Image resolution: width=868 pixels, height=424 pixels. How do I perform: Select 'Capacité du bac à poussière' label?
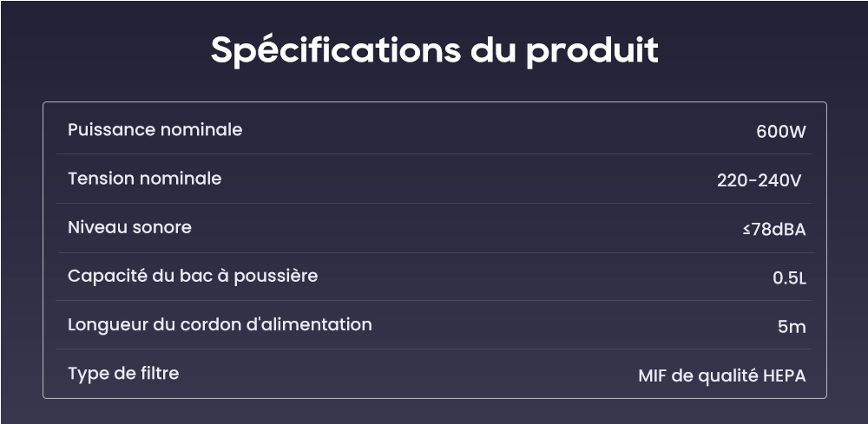coord(193,276)
